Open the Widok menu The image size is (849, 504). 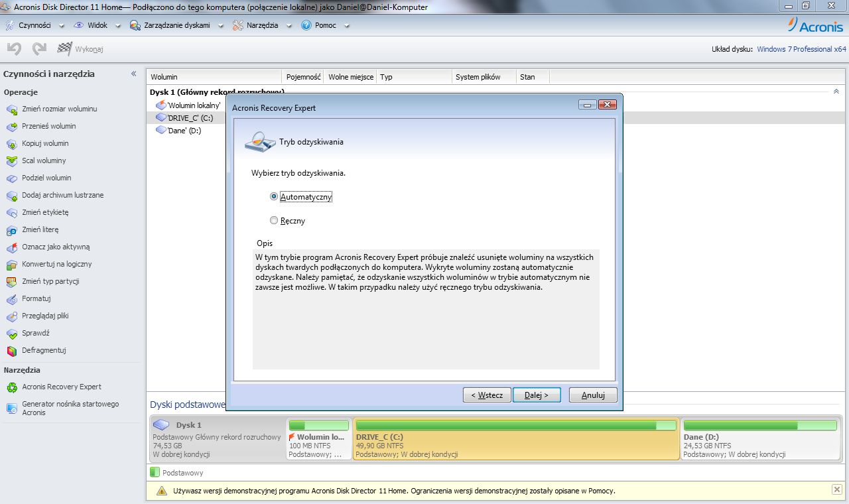coord(98,25)
